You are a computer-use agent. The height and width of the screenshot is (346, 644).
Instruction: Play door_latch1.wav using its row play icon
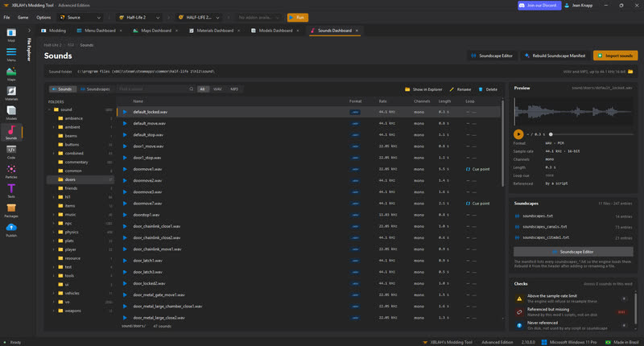(x=125, y=261)
